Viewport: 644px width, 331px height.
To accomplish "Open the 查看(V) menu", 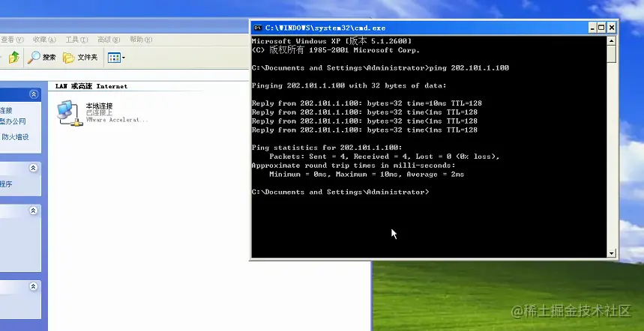I will click(12, 40).
